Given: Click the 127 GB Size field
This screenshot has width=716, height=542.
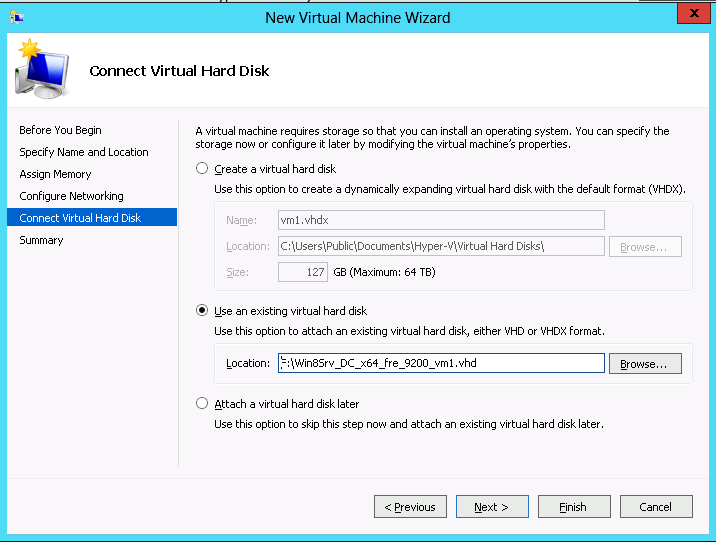Looking at the screenshot, I should pos(303,272).
